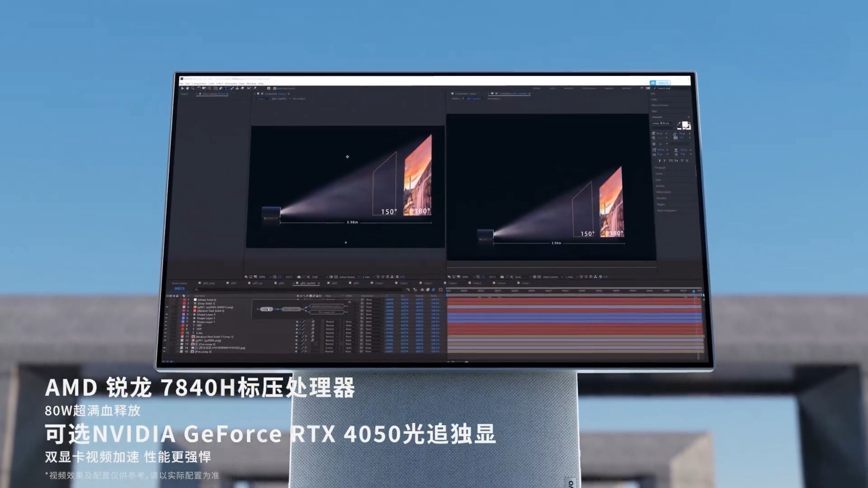This screenshot has height=488, width=868.
Task: Click the blue playhead on timeline ruler
Action: 693,291
